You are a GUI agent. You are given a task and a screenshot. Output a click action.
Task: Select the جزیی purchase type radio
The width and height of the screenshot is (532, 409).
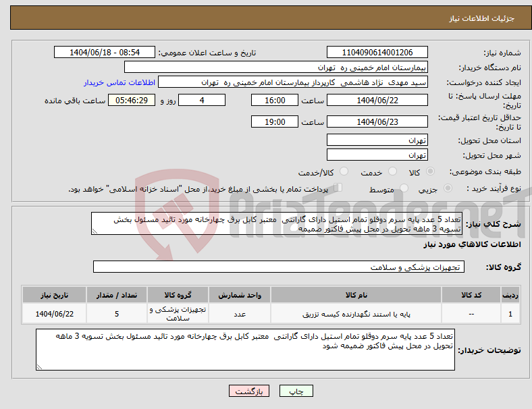[x=448, y=188]
